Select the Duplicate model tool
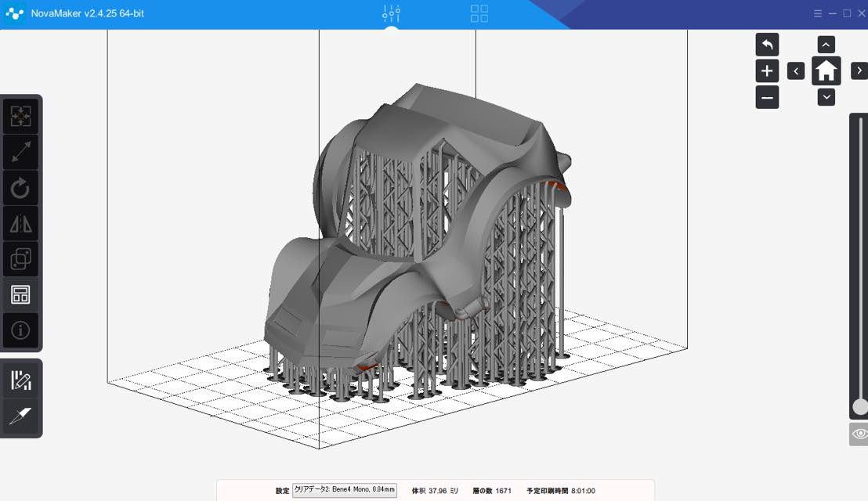Image resolution: width=868 pixels, height=501 pixels. [20, 259]
